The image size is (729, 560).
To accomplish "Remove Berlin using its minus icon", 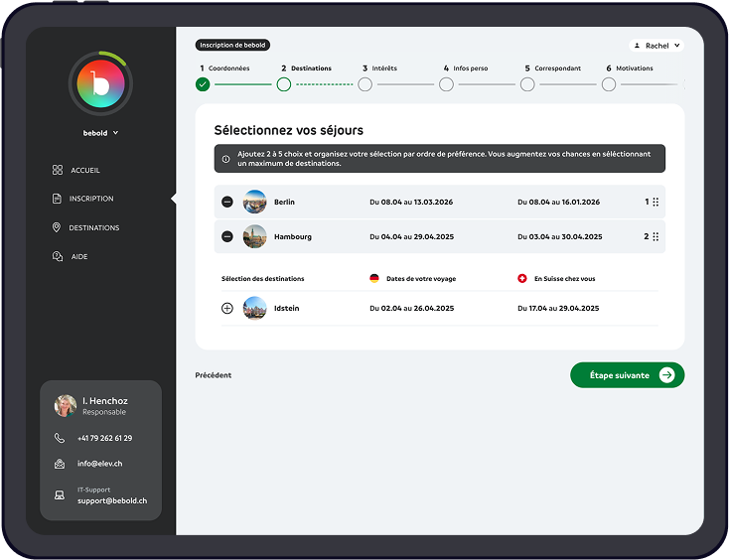I will (227, 202).
